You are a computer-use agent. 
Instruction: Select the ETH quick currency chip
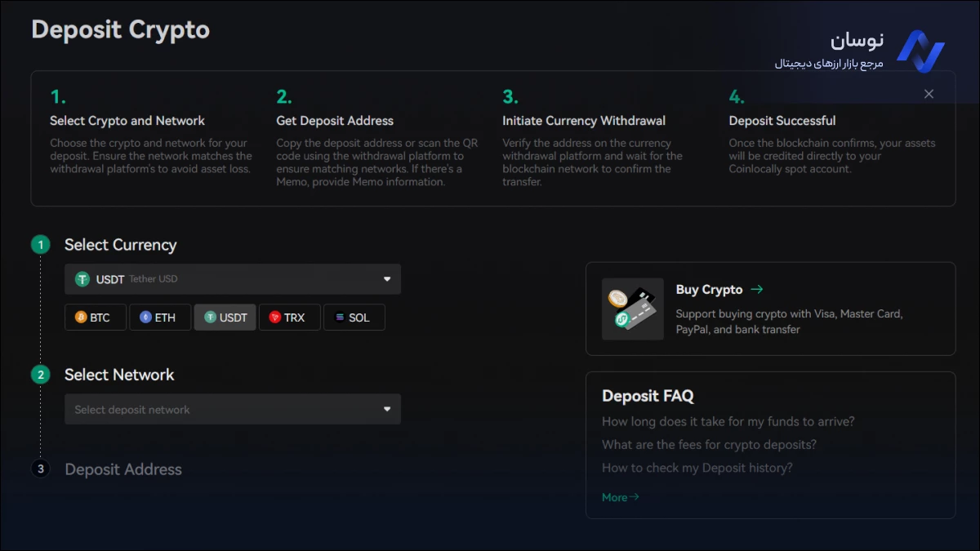click(x=160, y=318)
